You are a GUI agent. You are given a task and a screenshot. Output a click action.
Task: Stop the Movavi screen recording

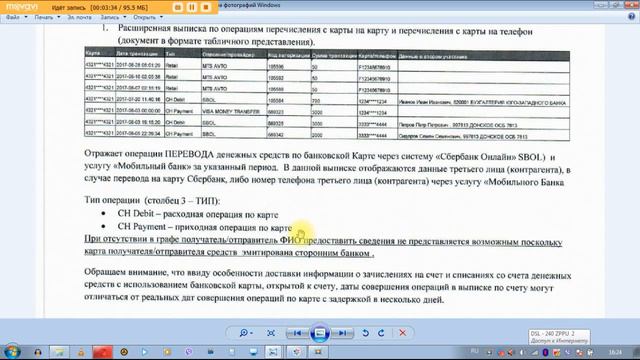[206, 7]
